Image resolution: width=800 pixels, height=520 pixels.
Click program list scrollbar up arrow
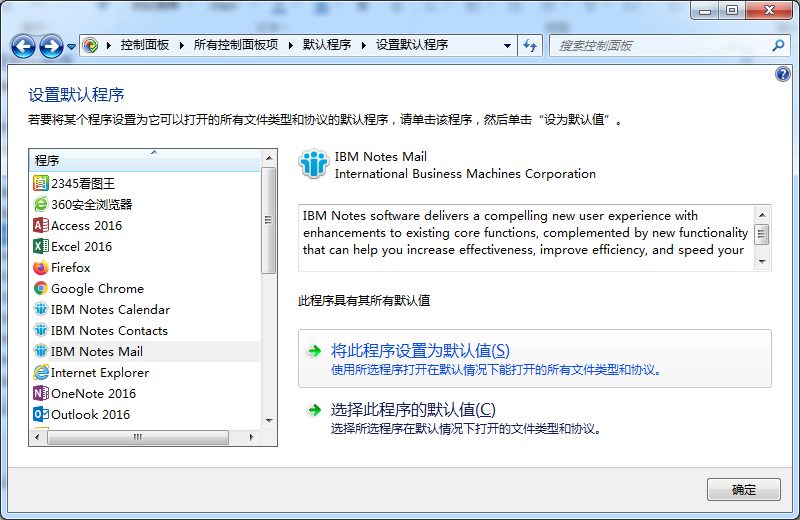click(x=269, y=158)
